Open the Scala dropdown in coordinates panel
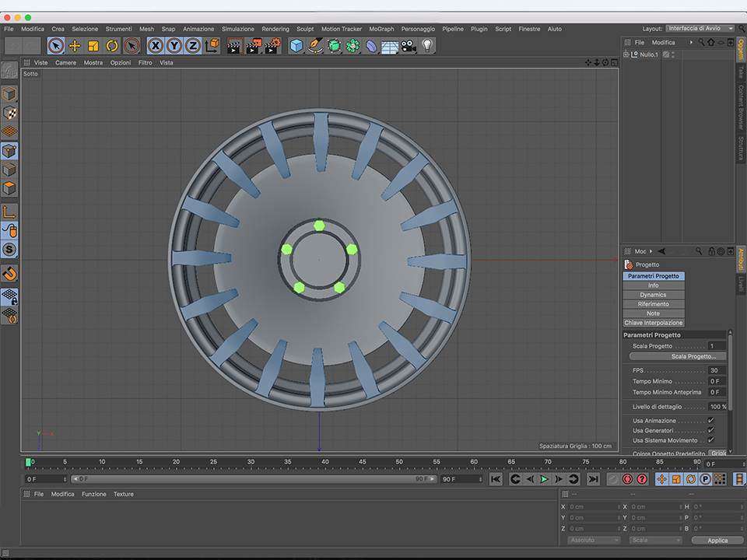This screenshot has width=747, height=560. [655, 540]
